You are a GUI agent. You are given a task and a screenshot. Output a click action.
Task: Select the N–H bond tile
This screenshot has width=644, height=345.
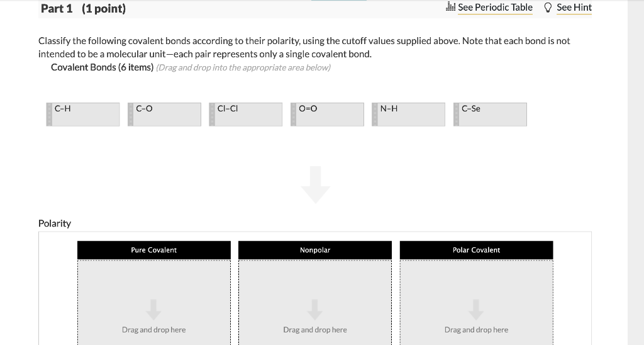(409, 115)
